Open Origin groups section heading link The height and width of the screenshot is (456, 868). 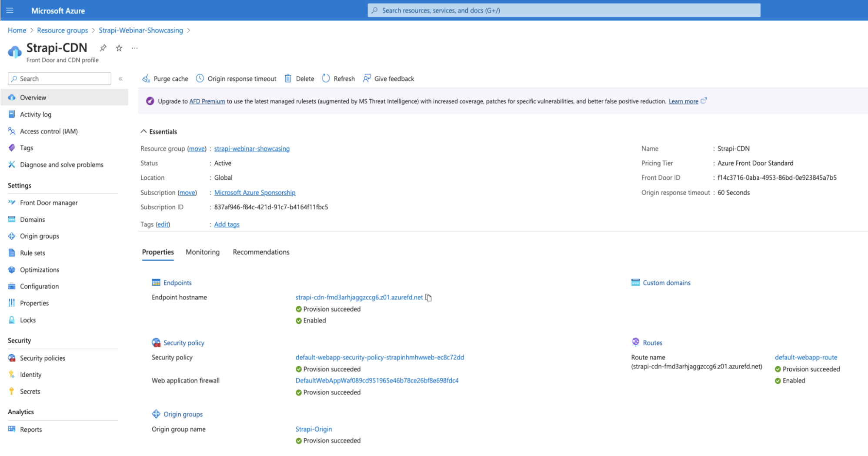(x=183, y=414)
